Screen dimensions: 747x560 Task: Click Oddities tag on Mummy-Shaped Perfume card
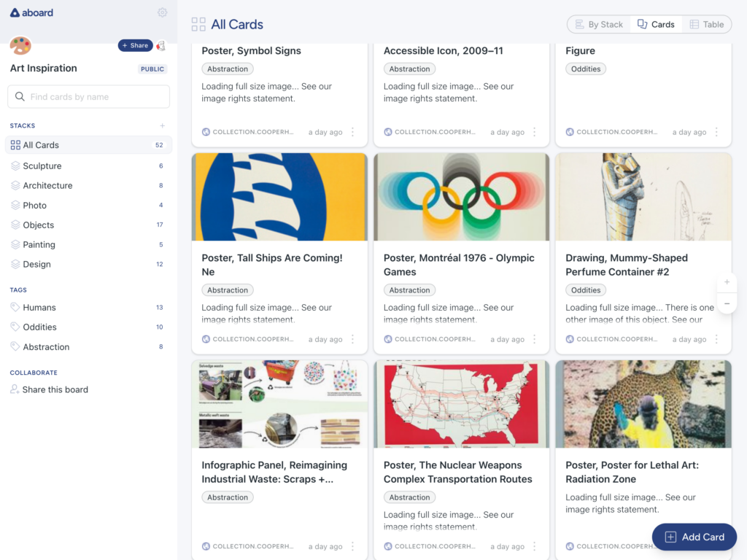point(586,290)
